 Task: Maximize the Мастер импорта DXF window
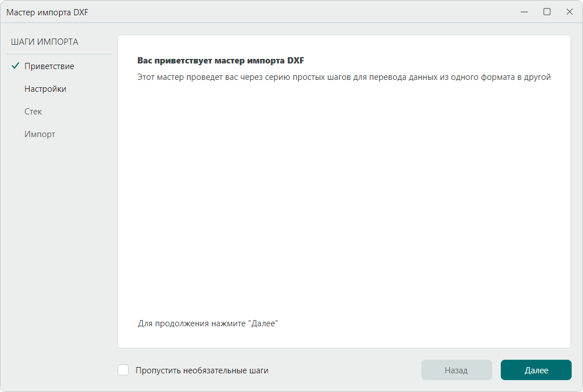(547, 12)
